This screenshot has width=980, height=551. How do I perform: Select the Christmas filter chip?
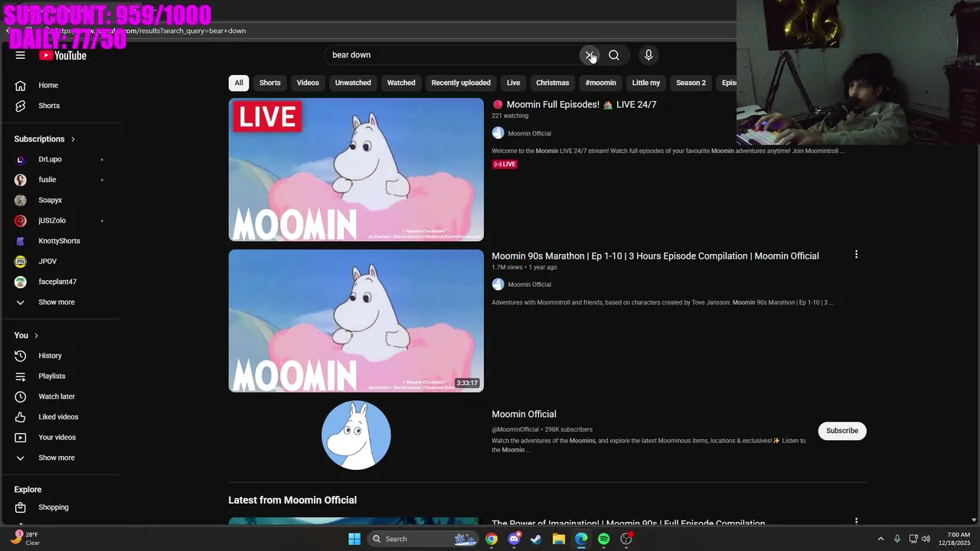click(x=553, y=83)
